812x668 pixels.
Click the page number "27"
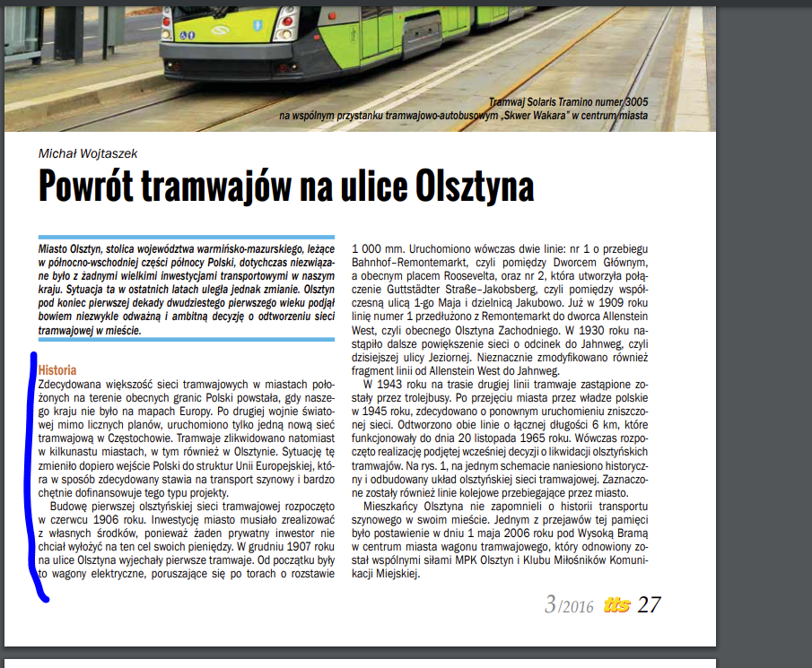(x=649, y=604)
